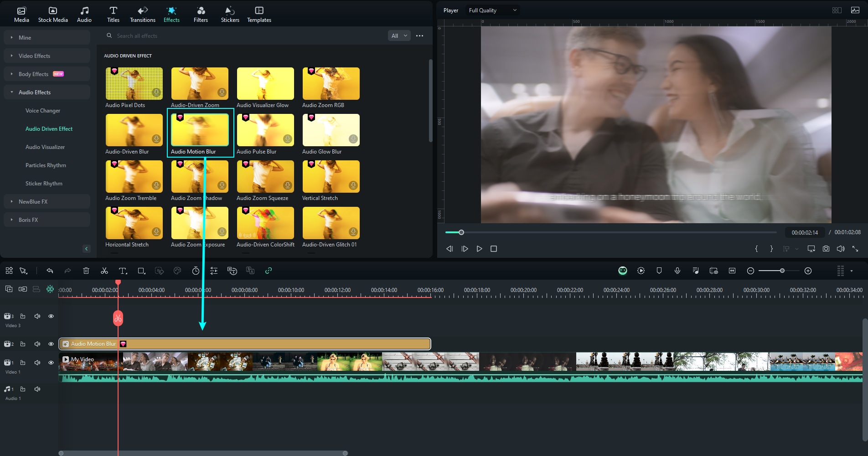Open the effects panel more options menu
Viewport: 868px width, 456px height.
(420, 36)
